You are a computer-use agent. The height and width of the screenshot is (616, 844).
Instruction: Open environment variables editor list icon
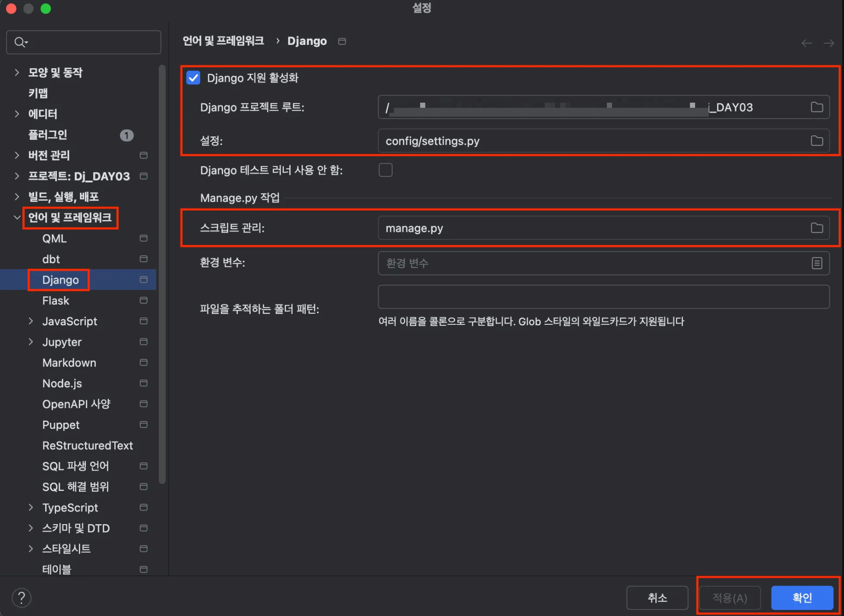816,263
